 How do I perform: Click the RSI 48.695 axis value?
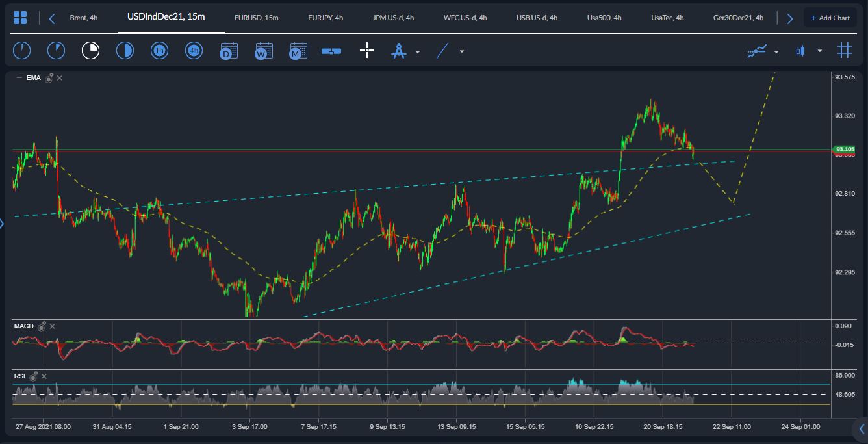(845, 395)
